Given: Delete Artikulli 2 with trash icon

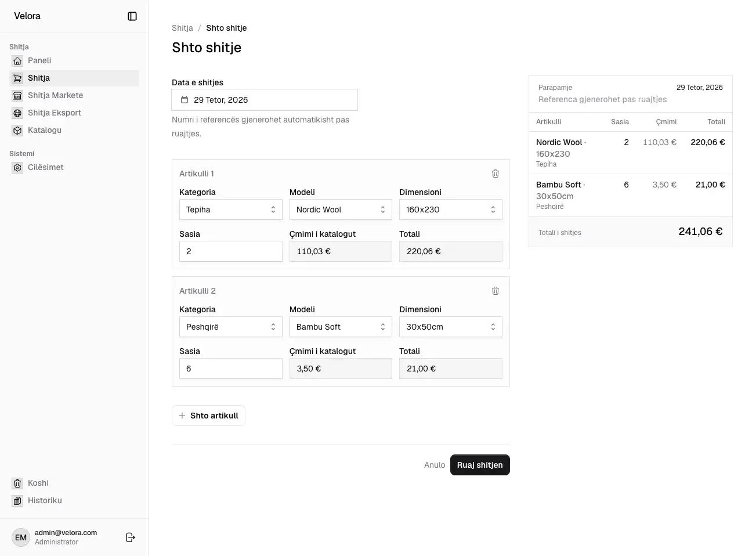Looking at the screenshot, I should point(495,291).
